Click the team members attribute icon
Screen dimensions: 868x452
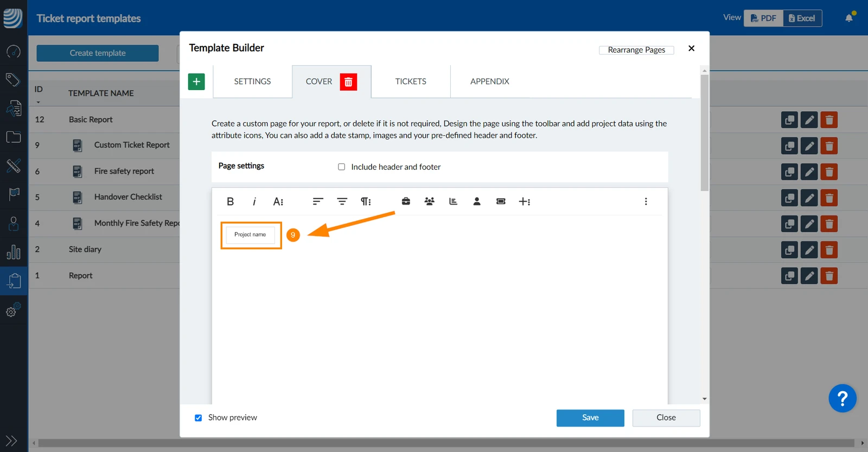coord(429,201)
